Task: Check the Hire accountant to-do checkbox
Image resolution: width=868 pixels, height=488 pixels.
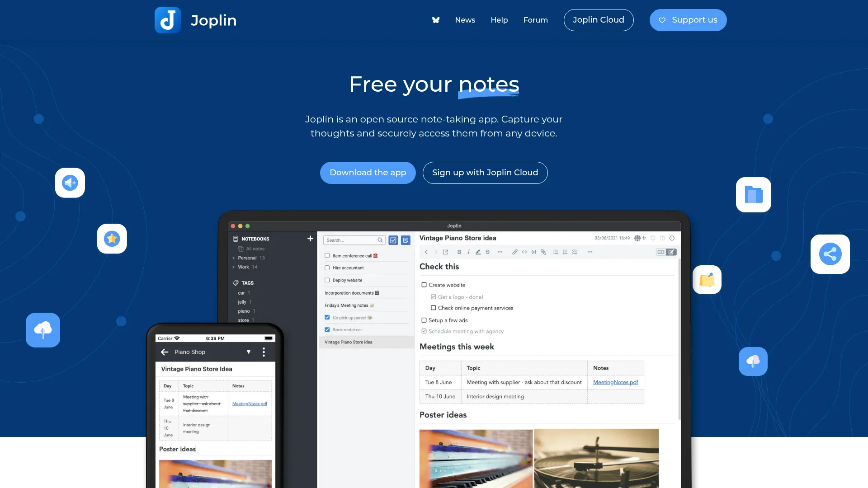Action: [x=327, y=267]
